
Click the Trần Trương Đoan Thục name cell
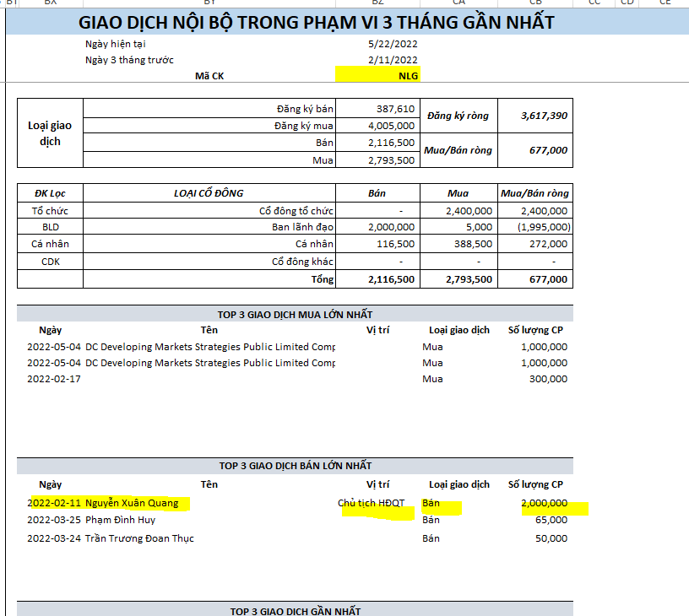click(x=139, y=538)
